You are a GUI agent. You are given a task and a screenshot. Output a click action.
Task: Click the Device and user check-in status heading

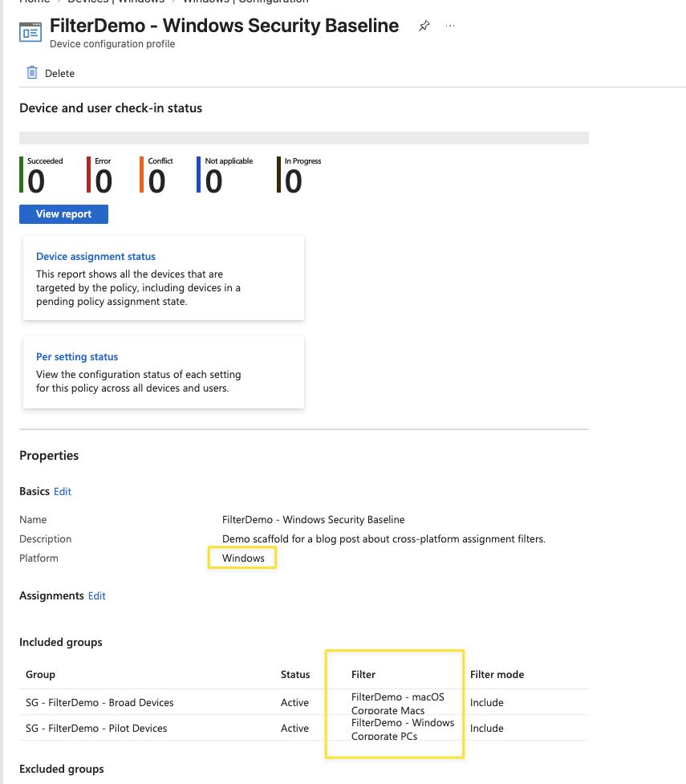click(x=111, y=108)
